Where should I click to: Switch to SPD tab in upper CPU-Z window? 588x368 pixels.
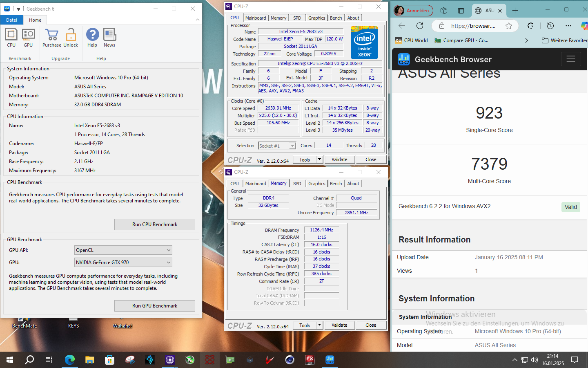tap(297, 18)
